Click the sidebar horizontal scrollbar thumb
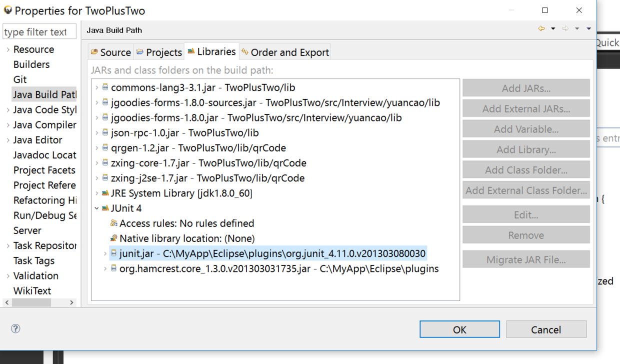Image resolution: width=620 pixels, height=364 pixels. 31,302
